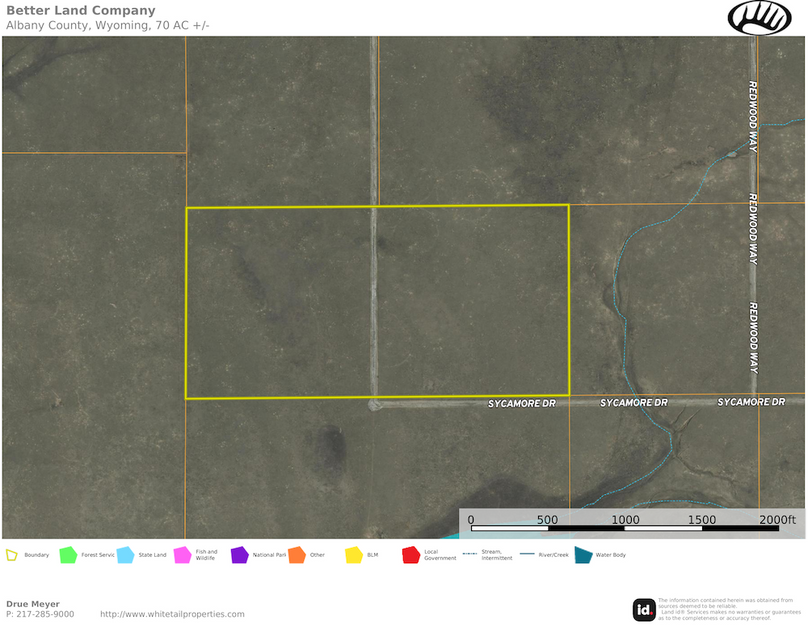Click the Local Government legend marker
This screenshot has width=808, height=625.
[x=410, y=551]
